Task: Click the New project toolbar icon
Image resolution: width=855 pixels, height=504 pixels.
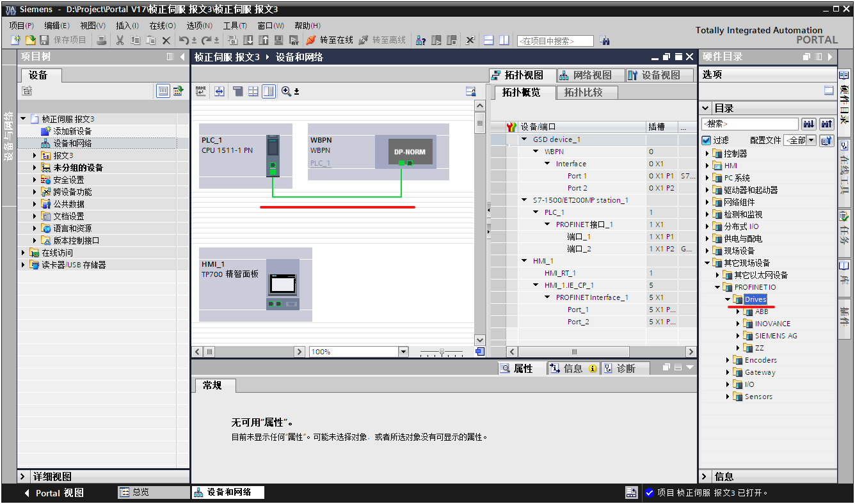Action: click(x=16, y=40)
